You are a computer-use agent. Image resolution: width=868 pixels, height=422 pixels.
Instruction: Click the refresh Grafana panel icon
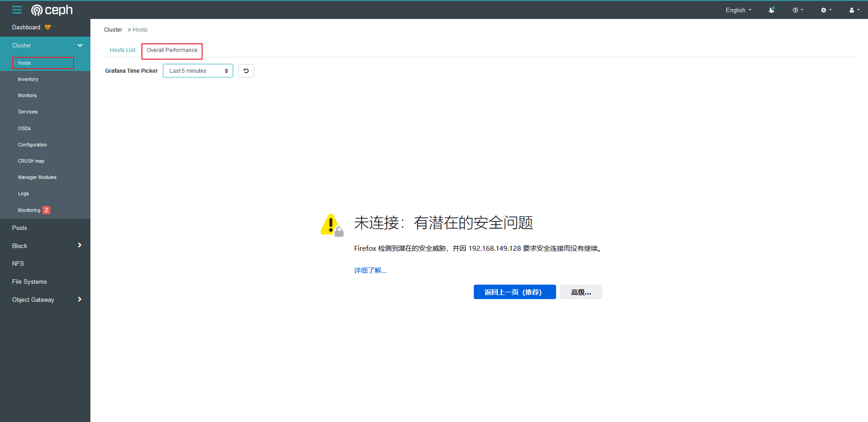click(x=246, y=71)
